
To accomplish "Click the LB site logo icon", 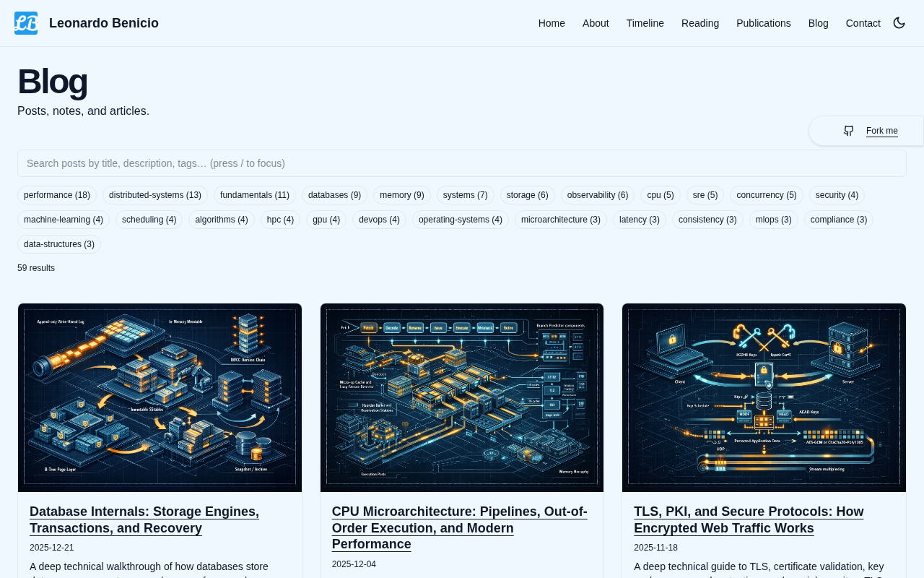I will (x=26, y=23).
